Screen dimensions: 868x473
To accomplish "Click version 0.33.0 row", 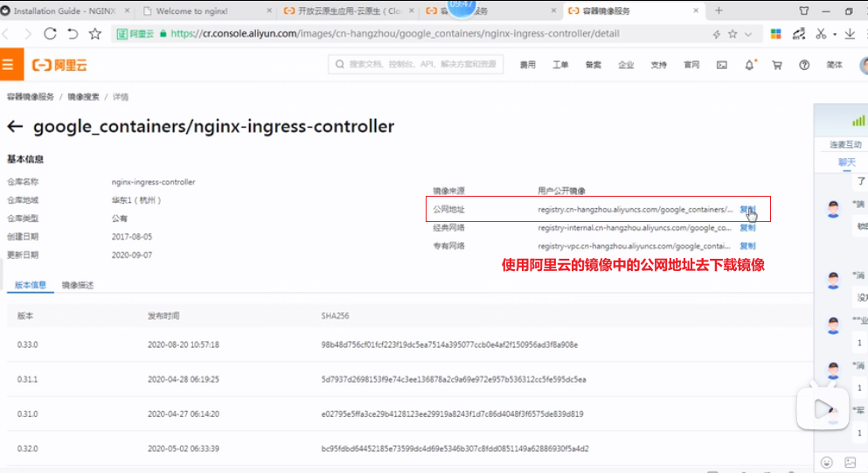I will tap(410, 344).
